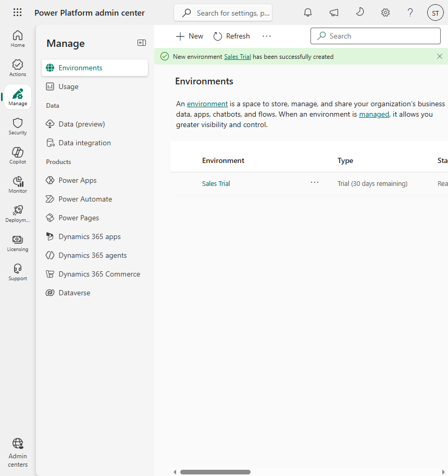
Task: Open Power Pages product page
Action: [95, 218]
